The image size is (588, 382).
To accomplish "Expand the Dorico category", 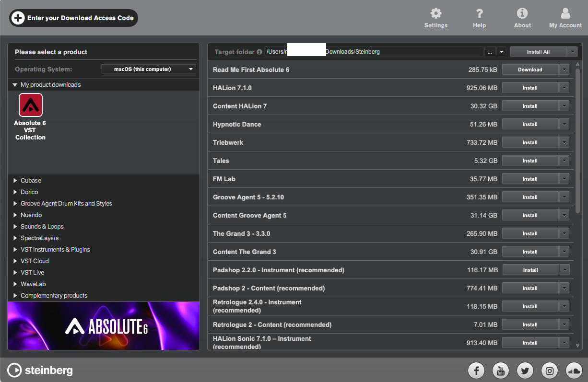I will [15, 192].
